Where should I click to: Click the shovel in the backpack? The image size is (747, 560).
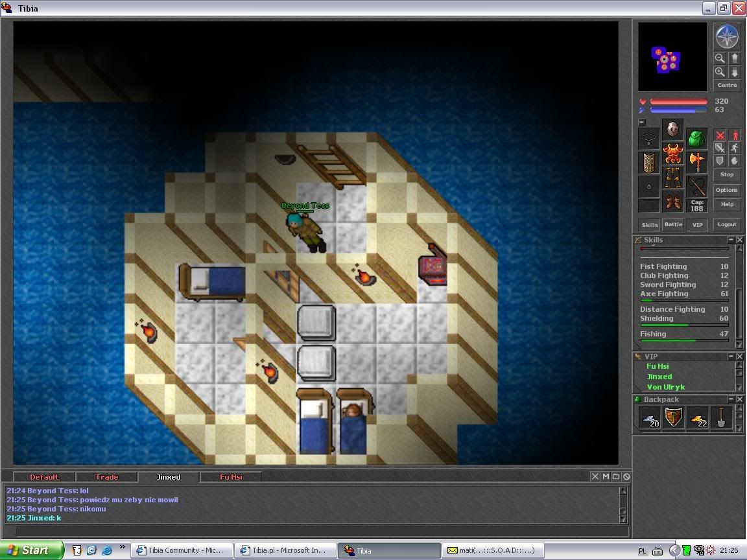click(x=720, y=417)
